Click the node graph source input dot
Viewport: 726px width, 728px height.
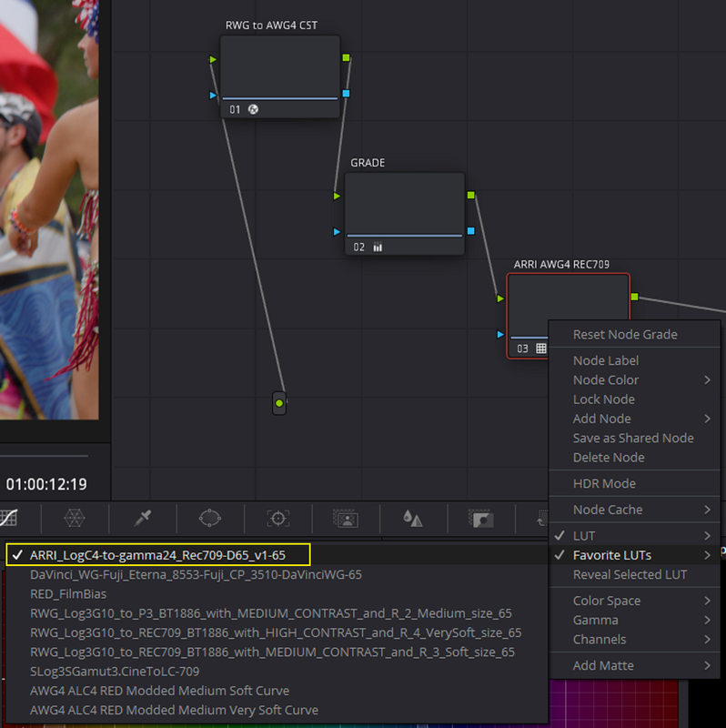click(x=279, y=403)
